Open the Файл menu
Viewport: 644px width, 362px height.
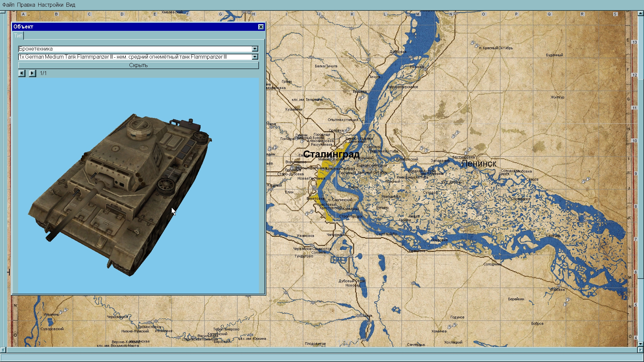pos(8,5)
